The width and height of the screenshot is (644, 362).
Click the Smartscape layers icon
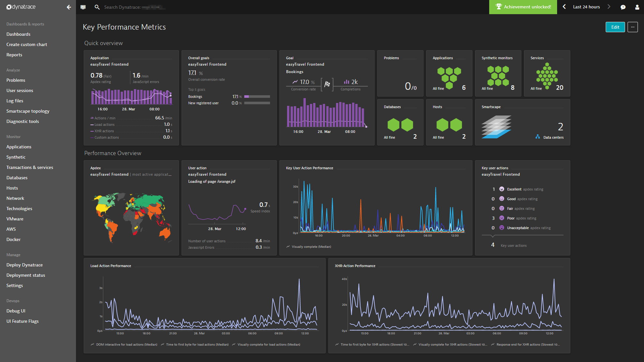click(496, 127)
